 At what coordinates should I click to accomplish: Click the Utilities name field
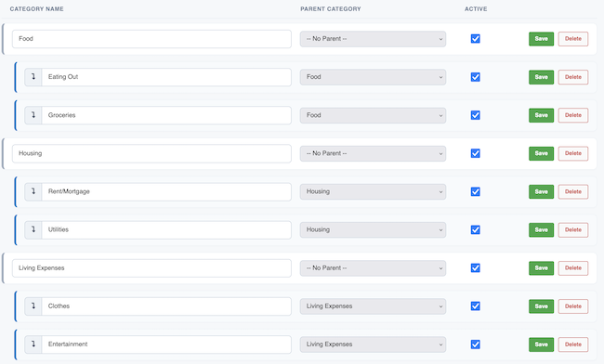click(x=166, y=229)
